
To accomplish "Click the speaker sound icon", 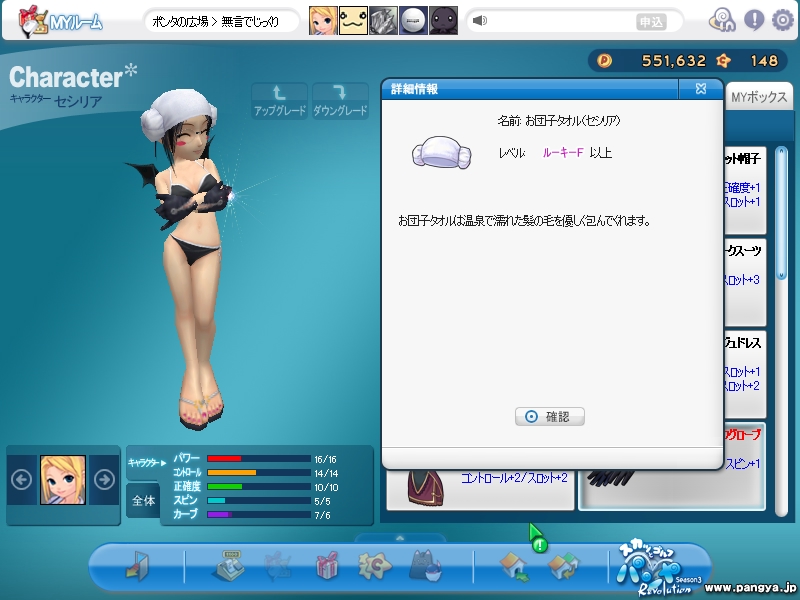I will [x=480, y=20].
